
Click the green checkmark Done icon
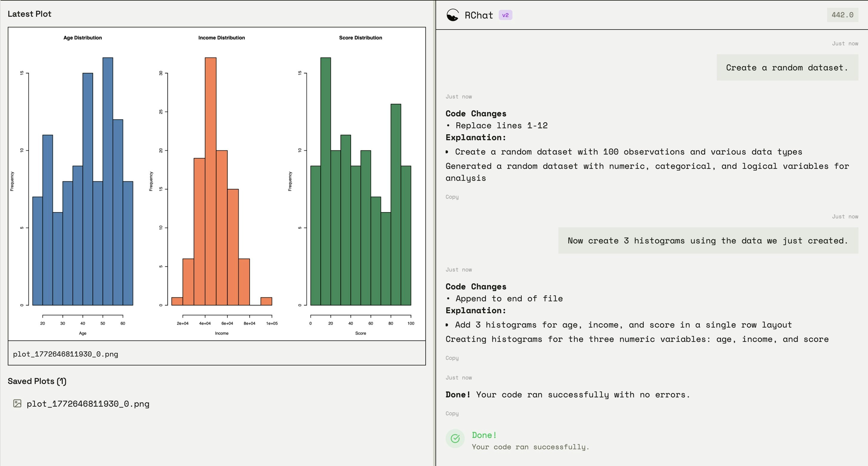coord(455,438)
